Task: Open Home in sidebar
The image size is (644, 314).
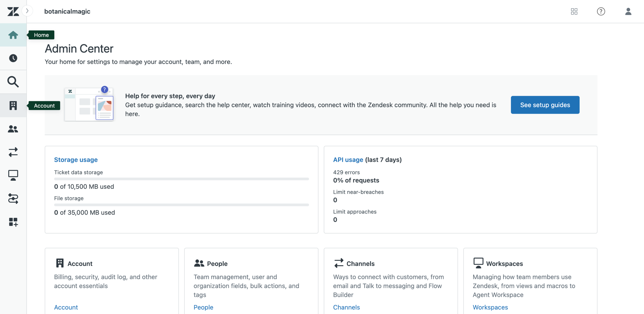Action: pyautogui.click(x=13, y=35)
